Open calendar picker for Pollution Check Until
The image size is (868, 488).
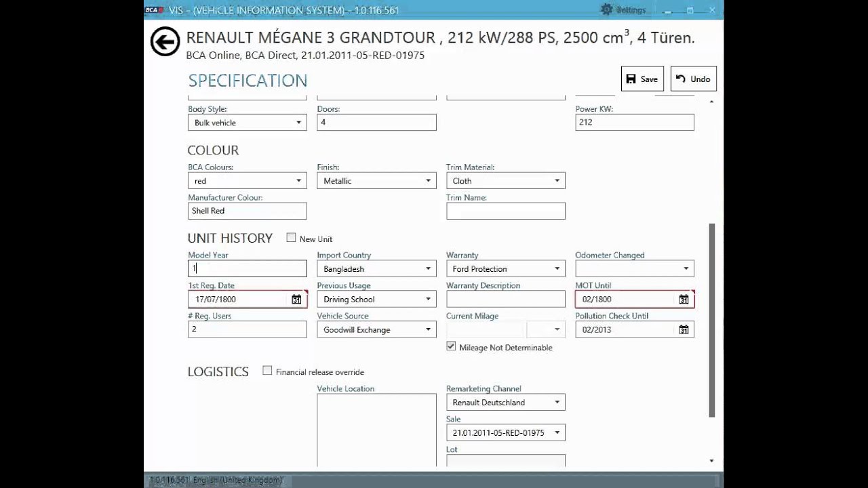[684, 330]
